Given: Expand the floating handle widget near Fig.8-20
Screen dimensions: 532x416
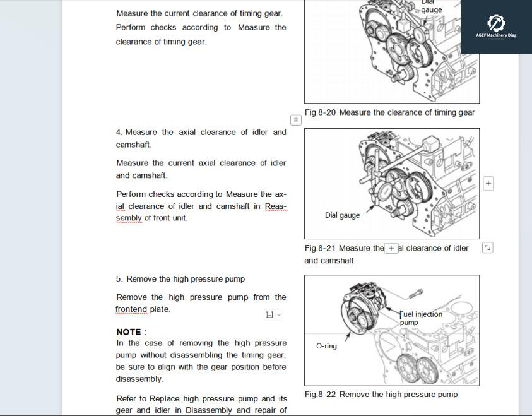Looking at the screenshot, I should click(x=295, y=119).
